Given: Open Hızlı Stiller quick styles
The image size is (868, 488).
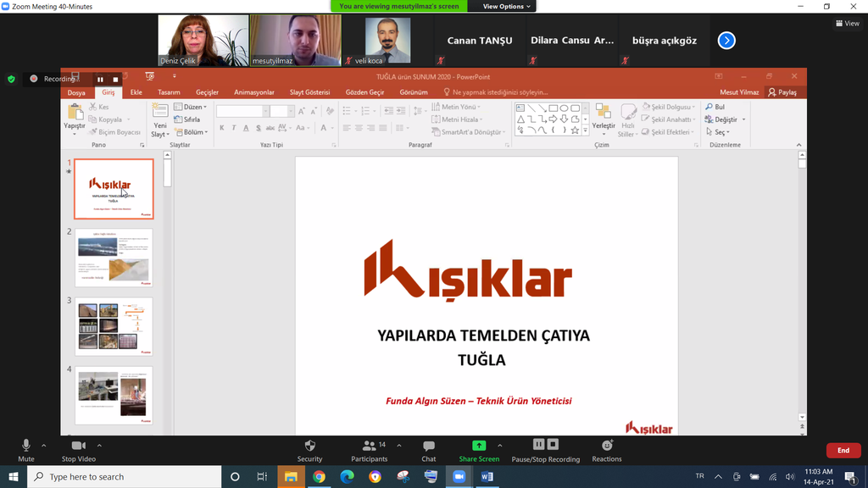Looking at the screenshot, I should (x=628, y=119).
